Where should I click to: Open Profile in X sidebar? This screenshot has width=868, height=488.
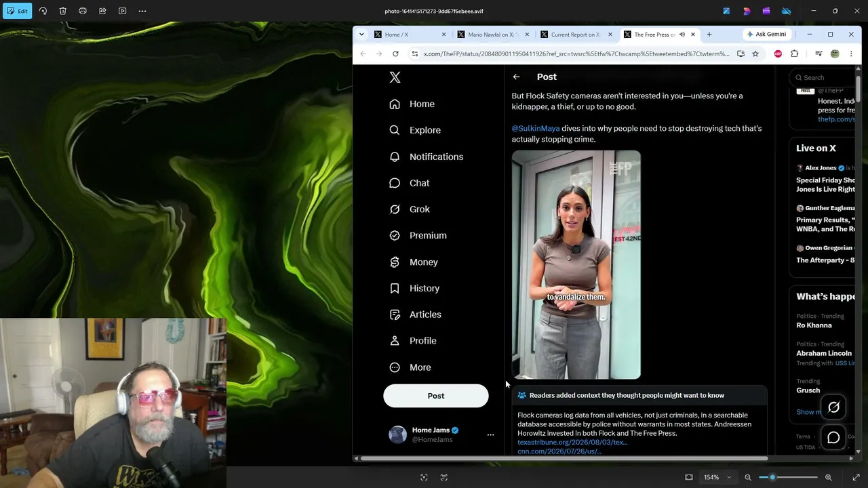click(x=413, y=341)
